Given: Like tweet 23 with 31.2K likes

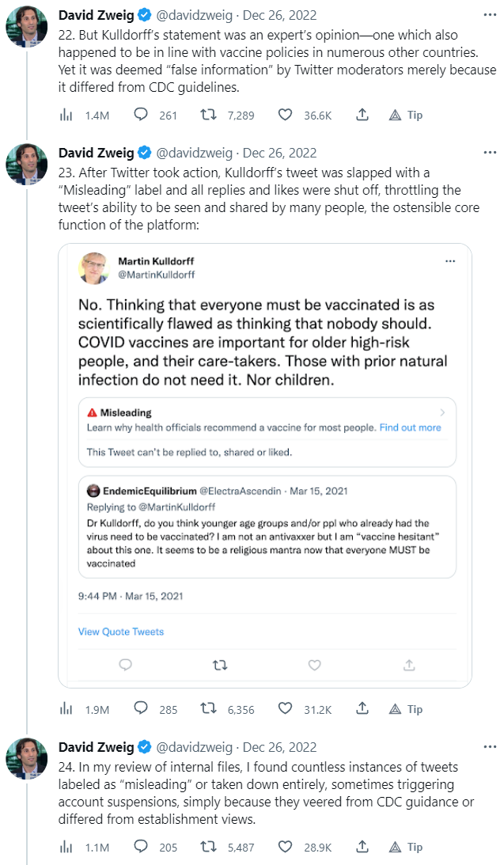Looking at the screenshot, I should click(285, 709).
